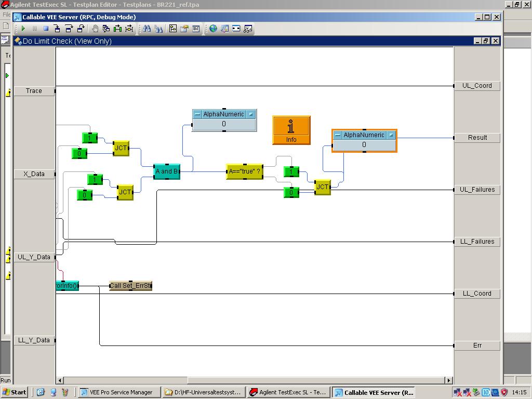Select the hand pan tool
This screenshot has height=399, width=532.
click(x=95, y=29)
